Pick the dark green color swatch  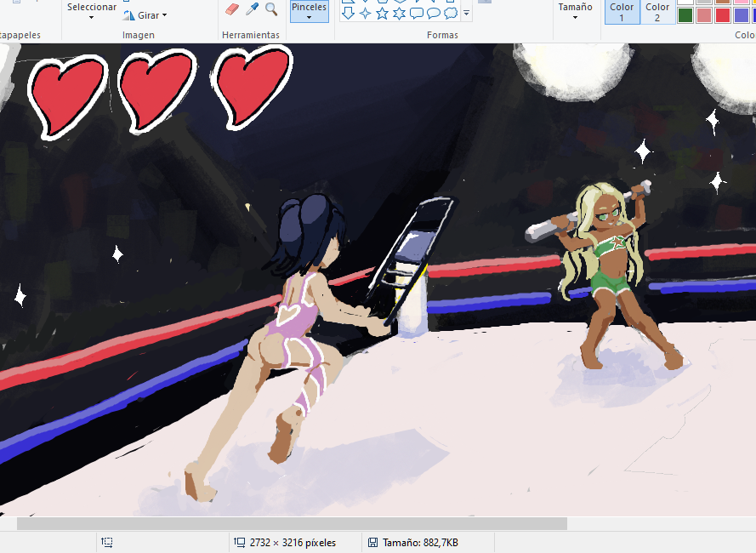[x=685, y=15]
